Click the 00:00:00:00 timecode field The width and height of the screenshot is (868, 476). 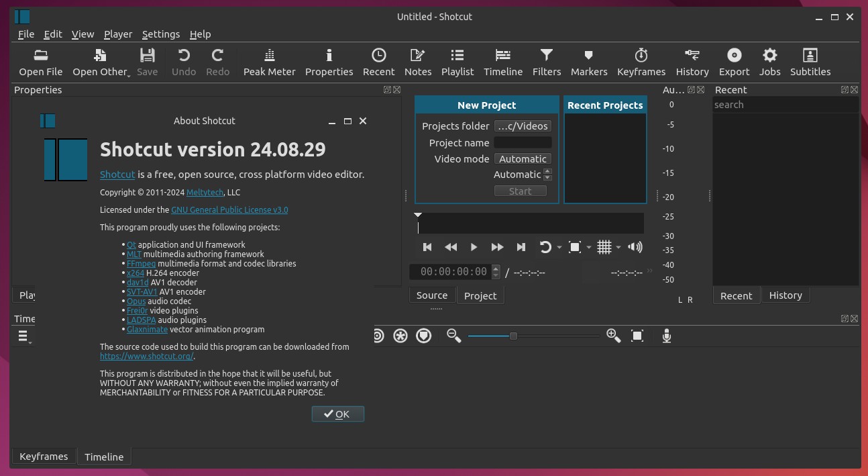[x=453, y=272]
